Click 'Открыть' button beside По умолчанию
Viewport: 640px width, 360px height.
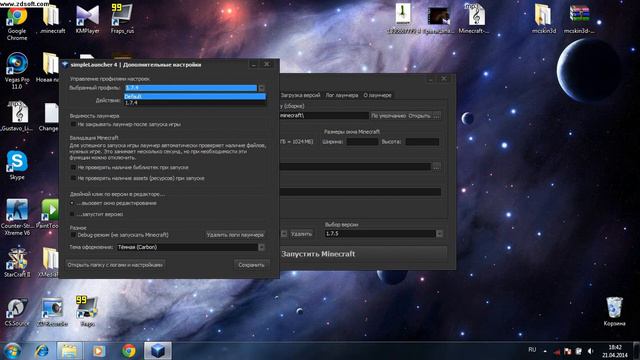click(419, 116)
